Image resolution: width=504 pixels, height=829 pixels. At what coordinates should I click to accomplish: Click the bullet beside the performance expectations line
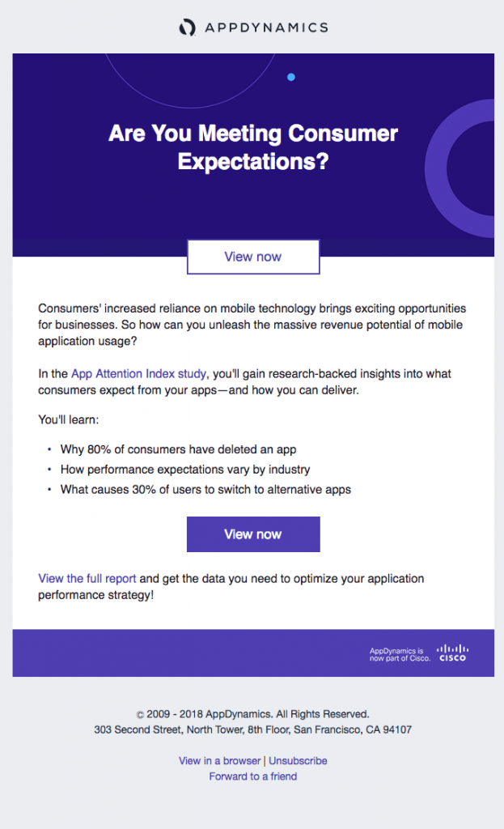coord(49,468)
